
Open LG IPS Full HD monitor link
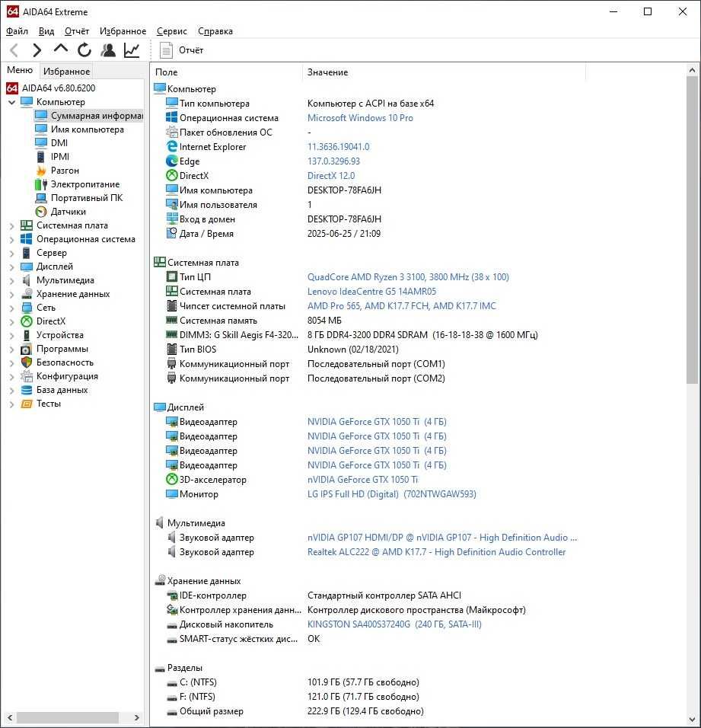click(x=391, y=494)
